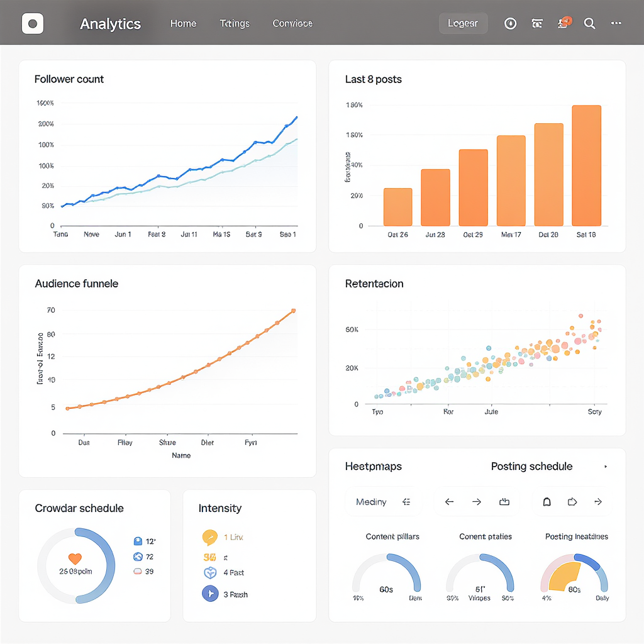The image size is (644, 644).
Task: Click the circular clock icon in header
Action: (x=510, y=23)
